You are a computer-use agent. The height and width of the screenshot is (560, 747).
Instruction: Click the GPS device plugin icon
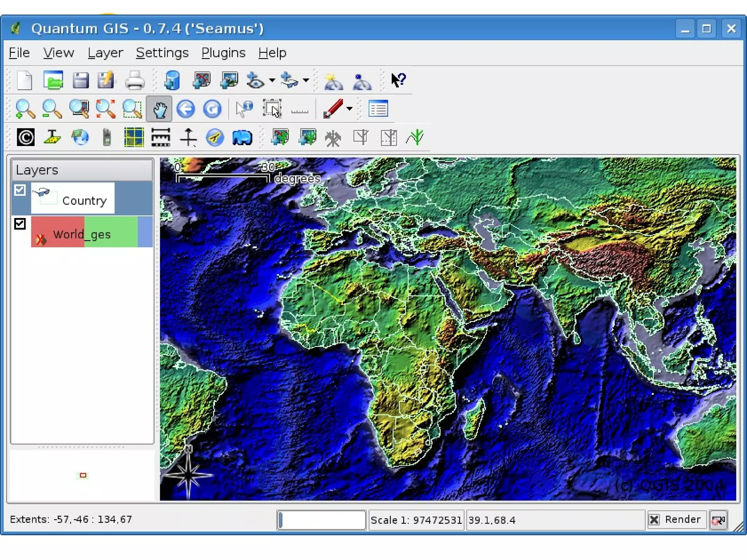point(107,137)
